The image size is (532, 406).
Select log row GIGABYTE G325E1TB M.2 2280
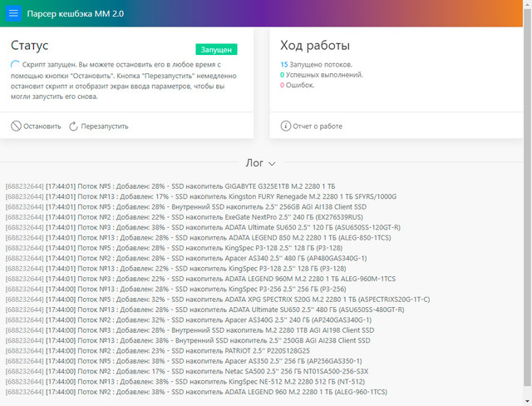coord(170,186)
